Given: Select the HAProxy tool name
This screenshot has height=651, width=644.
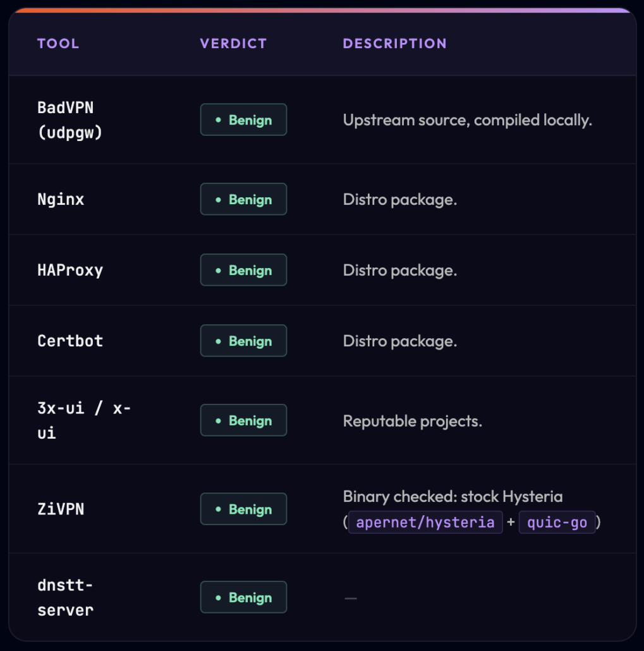Looking at the screenshot, I should coord(70,271).
